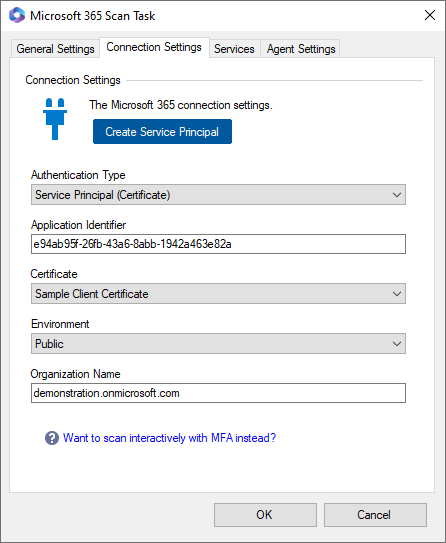The image size is (446, 543).
Task: Open the scan interactively with MFA link
Action: click(x=169, y=438)
